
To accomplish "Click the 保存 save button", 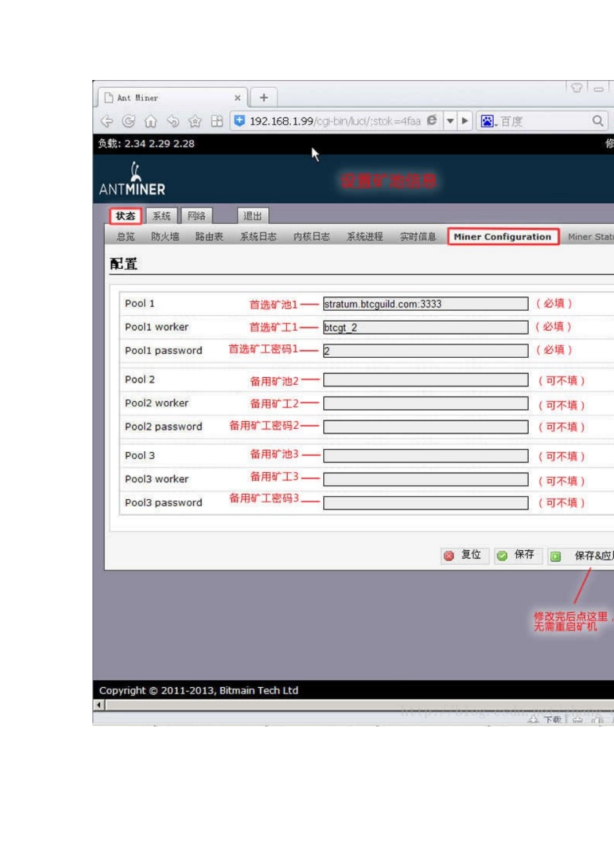I will 517,555.
